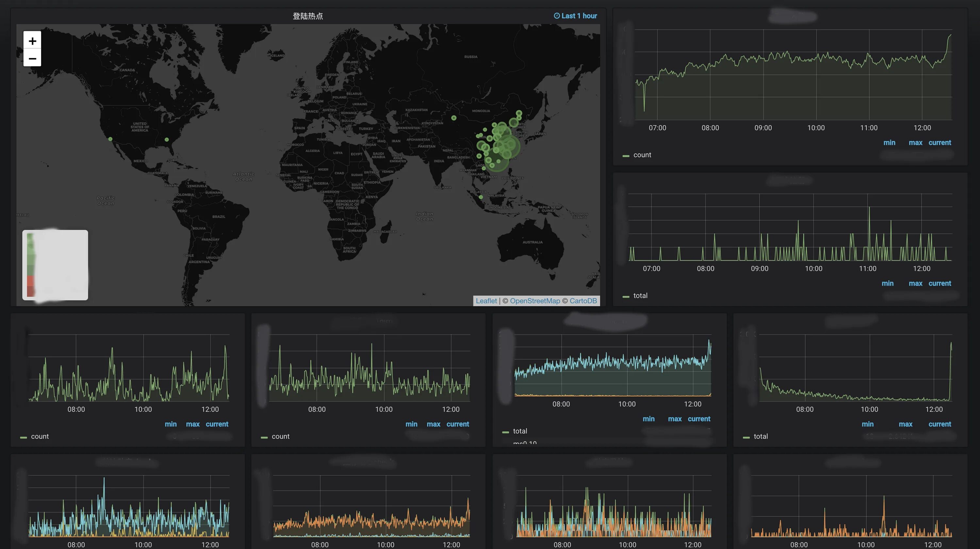The image size is (980, 549).
Task: Open the 登陆热点 panel title menu
Action: 307,16
